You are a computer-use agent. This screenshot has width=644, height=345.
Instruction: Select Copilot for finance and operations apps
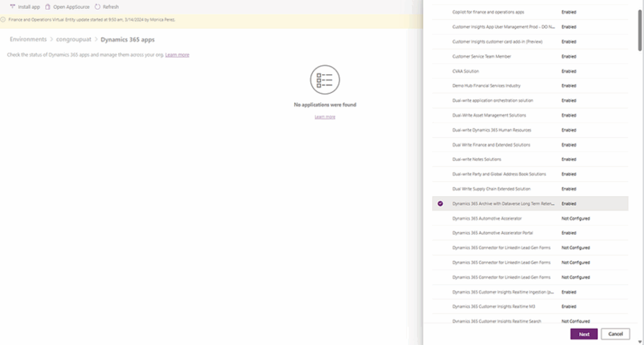(x=488, y=12)
